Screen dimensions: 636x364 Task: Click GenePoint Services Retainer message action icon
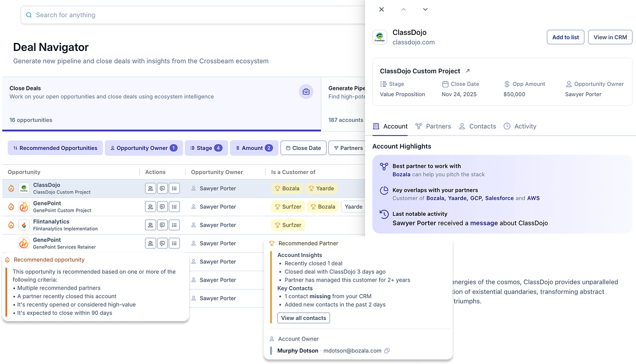tap(162, 243)
